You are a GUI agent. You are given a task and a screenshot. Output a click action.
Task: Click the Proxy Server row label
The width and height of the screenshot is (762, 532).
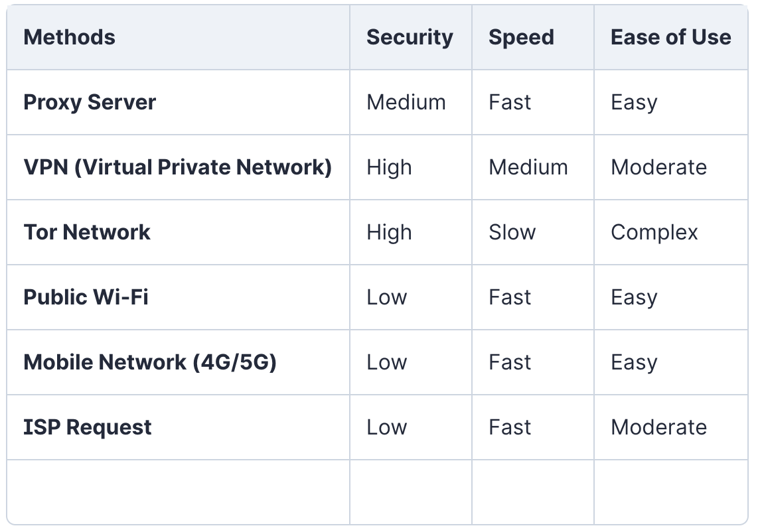(90, 103)
